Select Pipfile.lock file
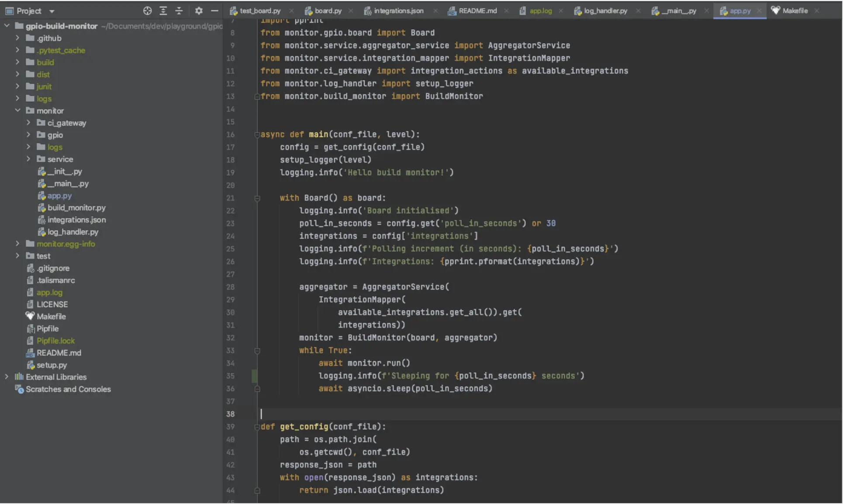Image resolution: width=843 pixels, height=504 pixels. tap(55, 341)
